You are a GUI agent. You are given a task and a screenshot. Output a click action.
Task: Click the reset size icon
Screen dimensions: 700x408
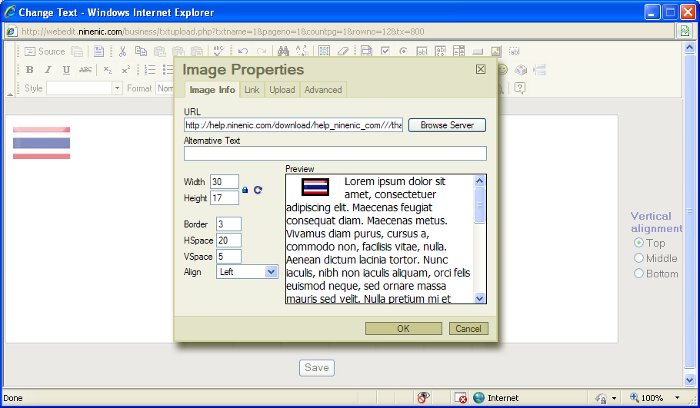(257, 189)
